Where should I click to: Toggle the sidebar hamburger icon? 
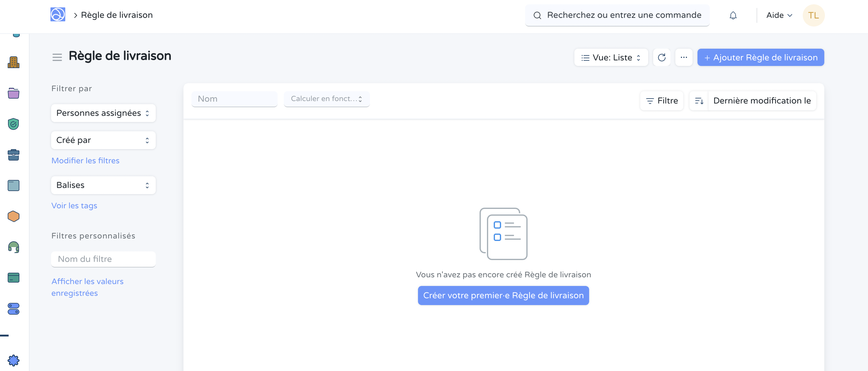(57, 57)
